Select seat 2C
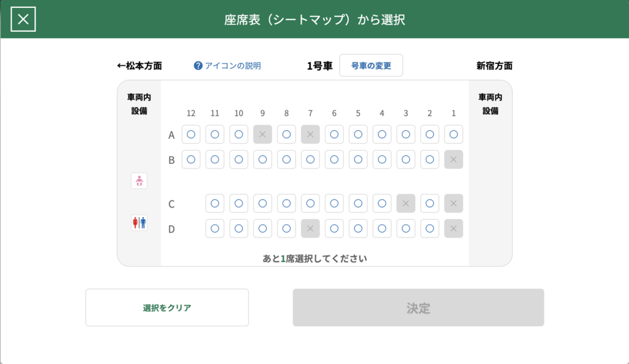Screen dimensions: 629x364 pos(429,203)
